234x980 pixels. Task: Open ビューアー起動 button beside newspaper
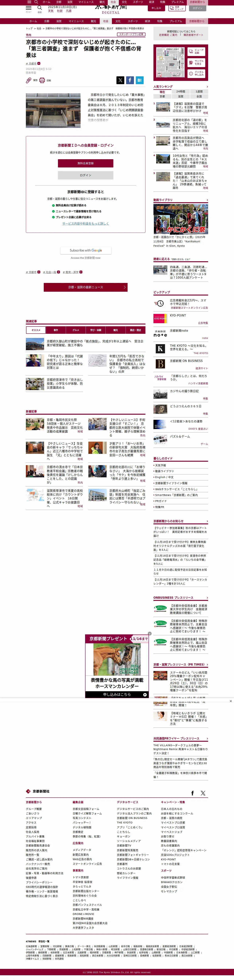pos(196,51)
